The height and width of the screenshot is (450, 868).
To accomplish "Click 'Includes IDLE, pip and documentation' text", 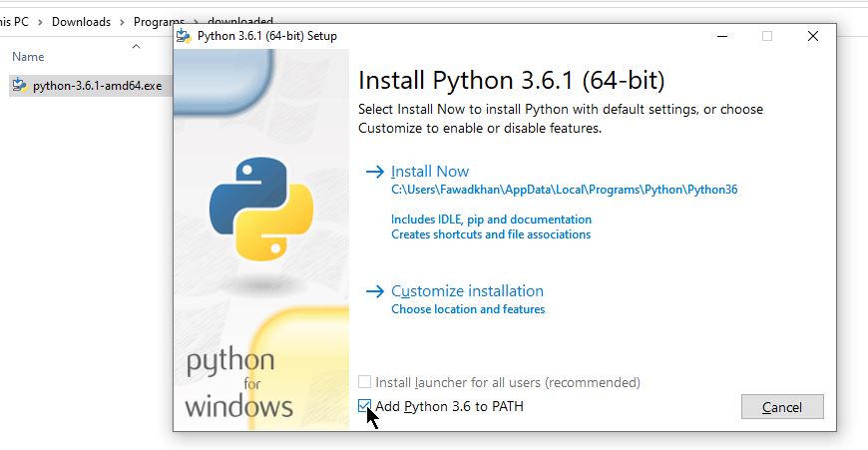I will 491,220.
